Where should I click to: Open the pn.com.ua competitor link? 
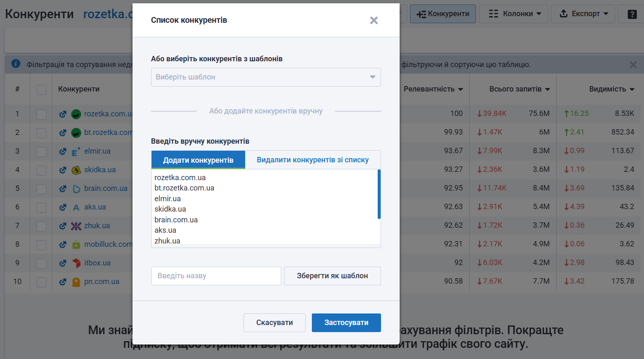click(101, 282)
